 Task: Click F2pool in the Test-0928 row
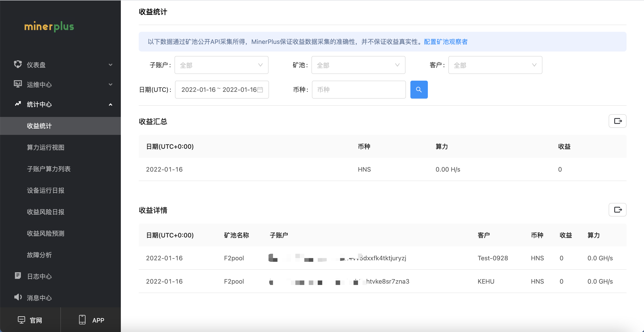(234, 258)
